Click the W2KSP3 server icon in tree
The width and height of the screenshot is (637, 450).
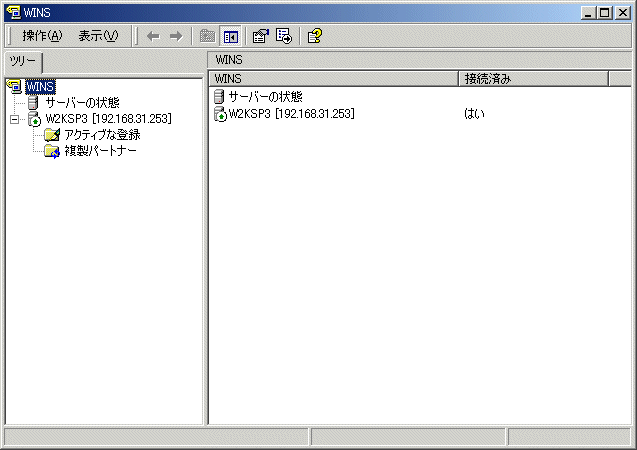tap(35, 119)
